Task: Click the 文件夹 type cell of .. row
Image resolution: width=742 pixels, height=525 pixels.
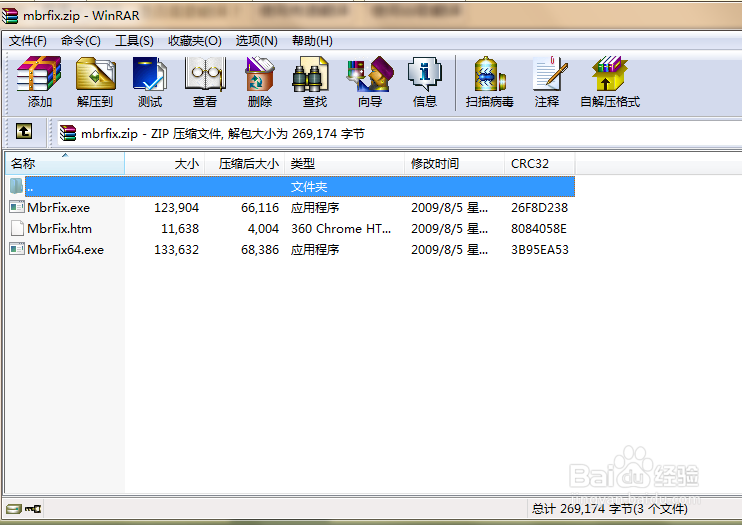Action: tap(309, 187)
